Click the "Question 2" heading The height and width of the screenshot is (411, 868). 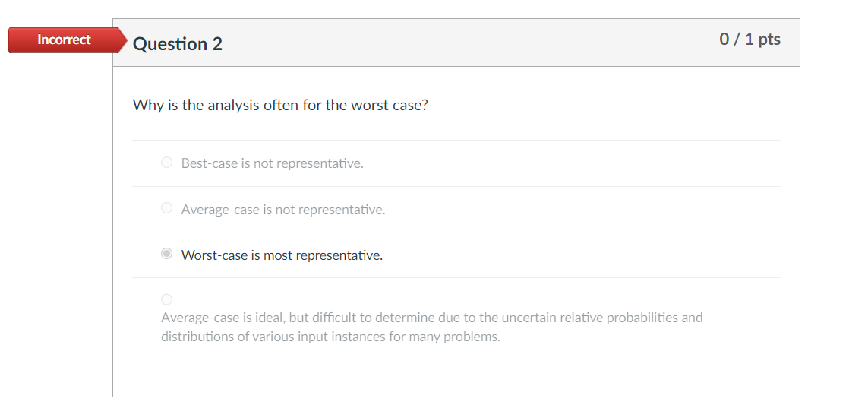(178, 44)
